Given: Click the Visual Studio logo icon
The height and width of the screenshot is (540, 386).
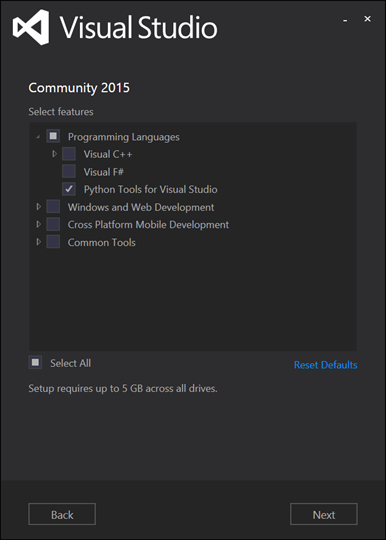Looking at the screenshot, I should pyautogui.click(x=31, y=27).
